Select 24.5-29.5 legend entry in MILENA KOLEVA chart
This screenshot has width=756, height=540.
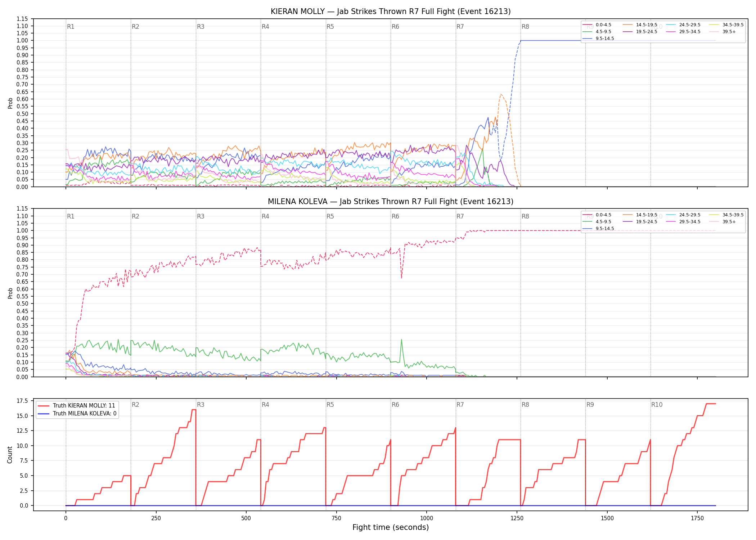[683, 215]
